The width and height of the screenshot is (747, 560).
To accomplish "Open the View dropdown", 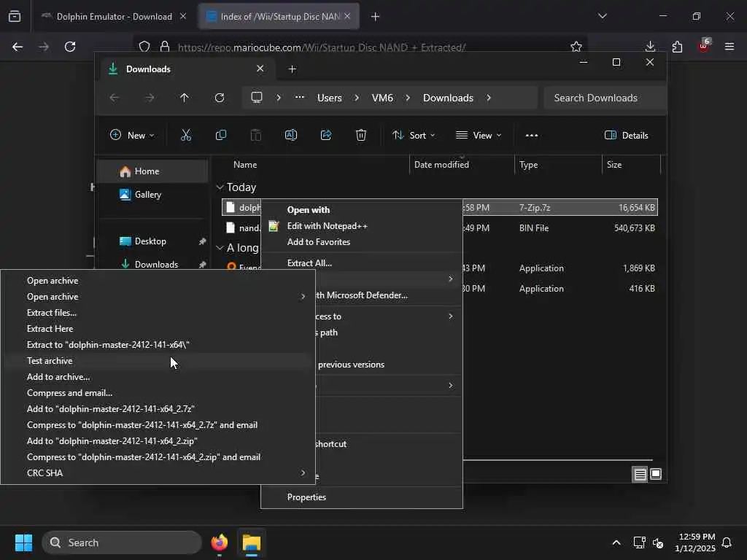I will [x=479, y=135].
